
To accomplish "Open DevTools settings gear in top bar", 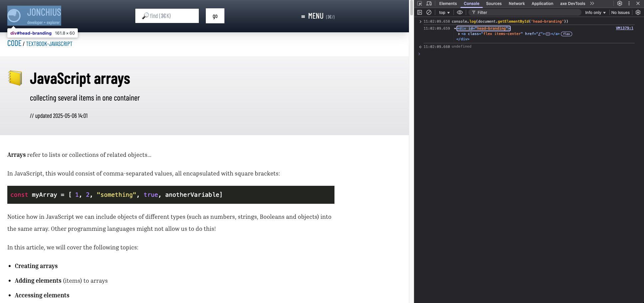I will [x=620, y=4].
